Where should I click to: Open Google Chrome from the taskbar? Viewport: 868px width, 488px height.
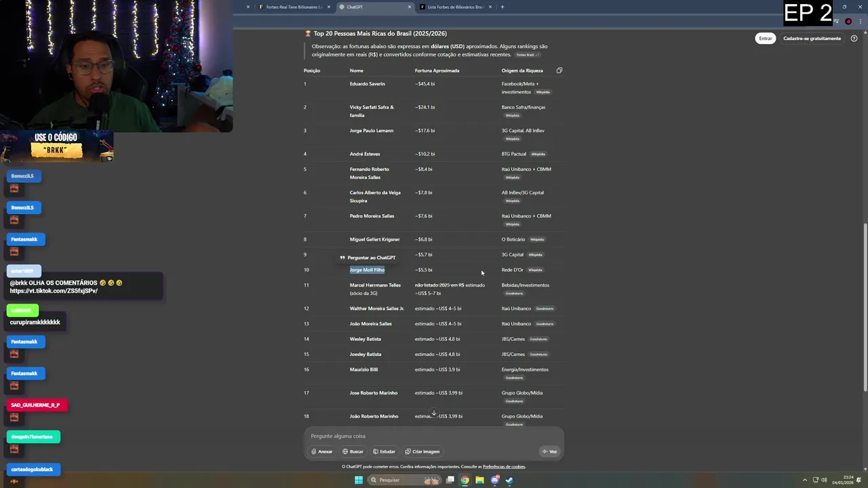465,480
